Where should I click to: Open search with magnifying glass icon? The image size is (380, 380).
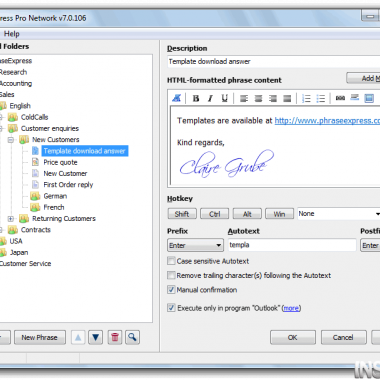132,337
